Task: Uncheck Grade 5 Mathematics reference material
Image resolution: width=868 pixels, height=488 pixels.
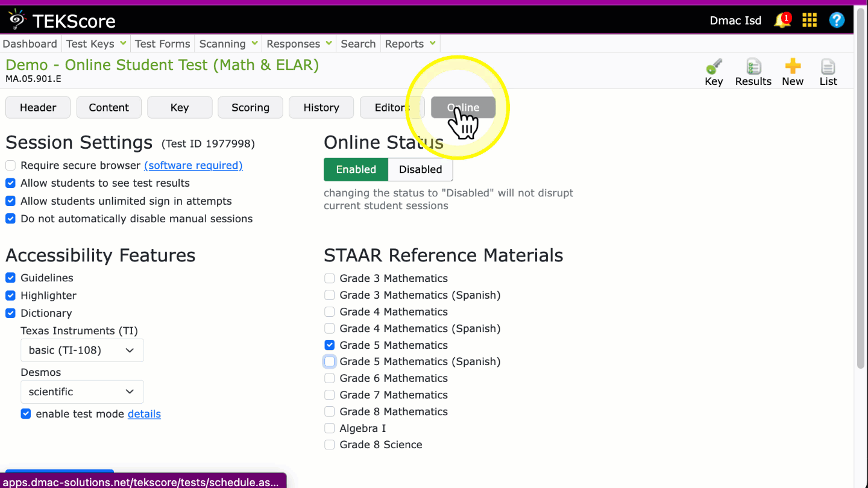Action: point(329,345)
